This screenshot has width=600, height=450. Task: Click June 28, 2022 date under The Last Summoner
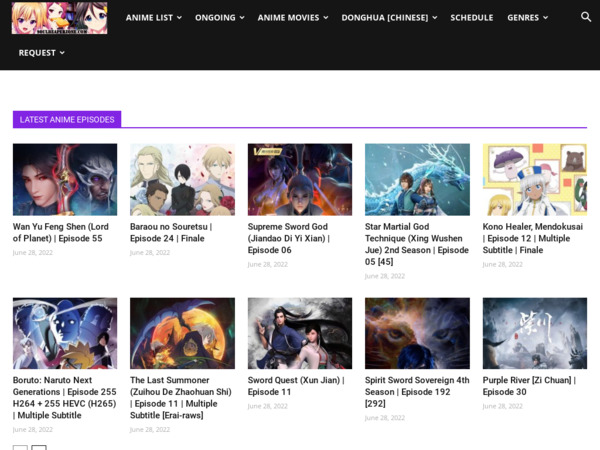pyautogui.click(x=150, y=429)
